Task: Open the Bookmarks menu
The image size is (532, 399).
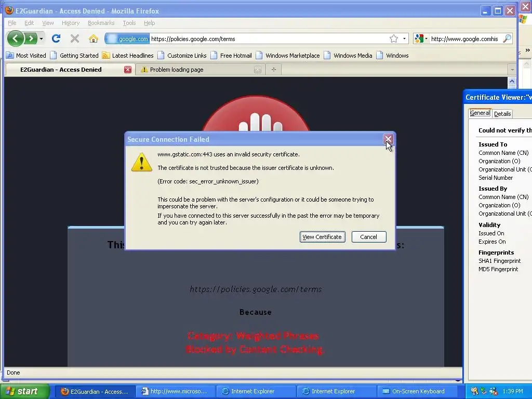Action: point(101,23)
